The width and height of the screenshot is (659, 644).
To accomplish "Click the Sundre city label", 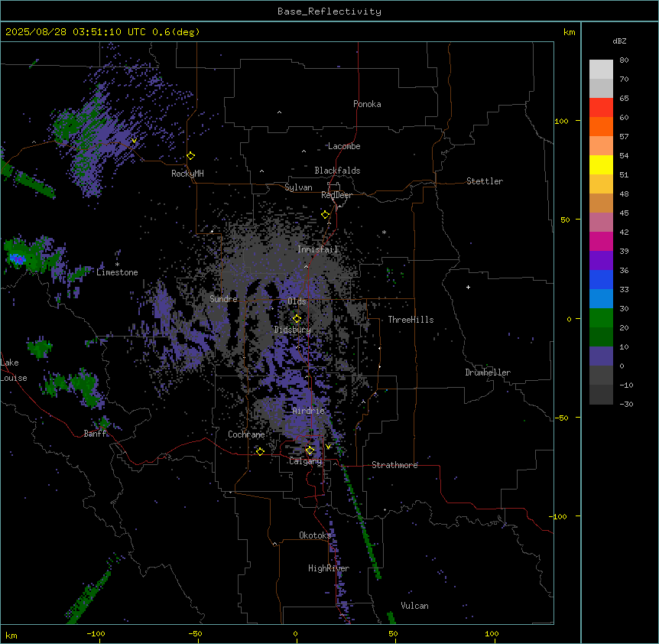I will pyautogui.click(x=223, y=299).
